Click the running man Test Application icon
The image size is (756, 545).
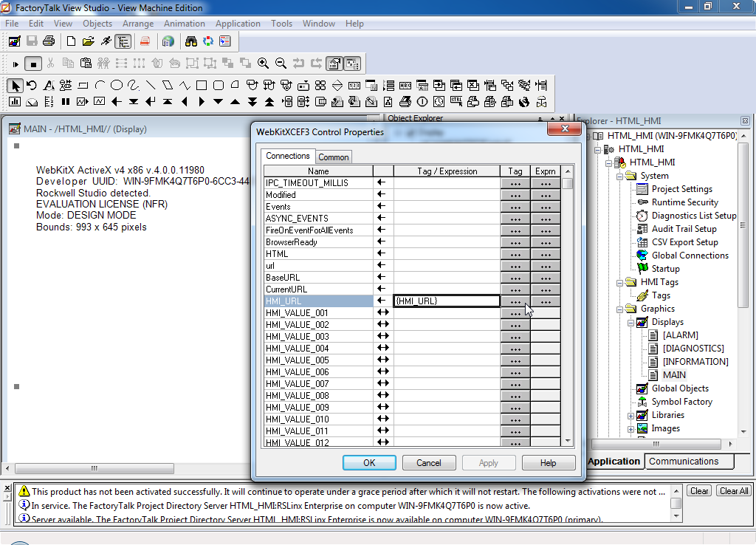[106, 41]
